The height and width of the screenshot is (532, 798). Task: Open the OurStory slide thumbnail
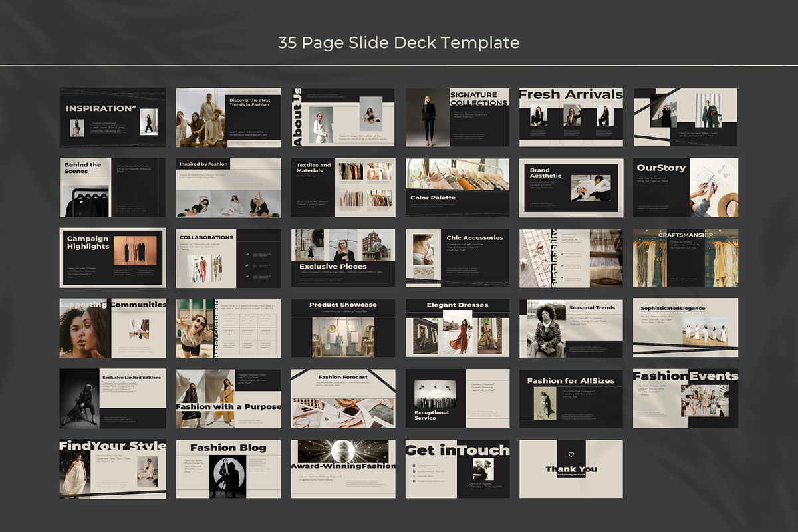click(686, 188)
